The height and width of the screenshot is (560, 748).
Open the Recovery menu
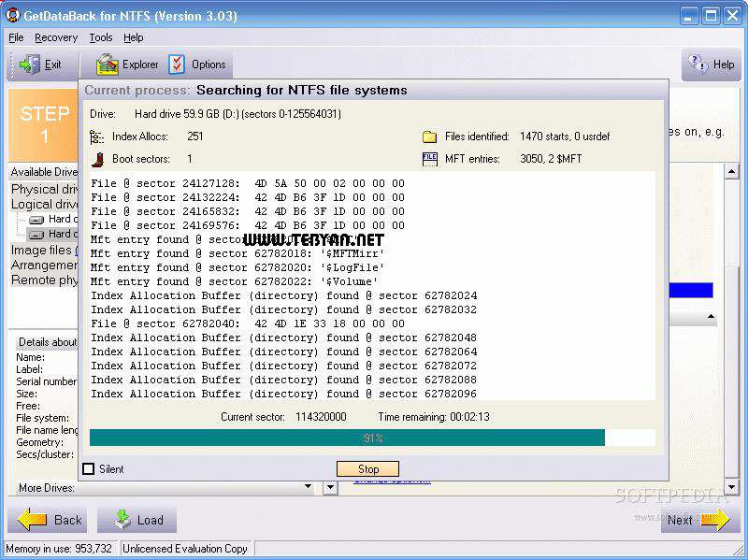(56, 37)
